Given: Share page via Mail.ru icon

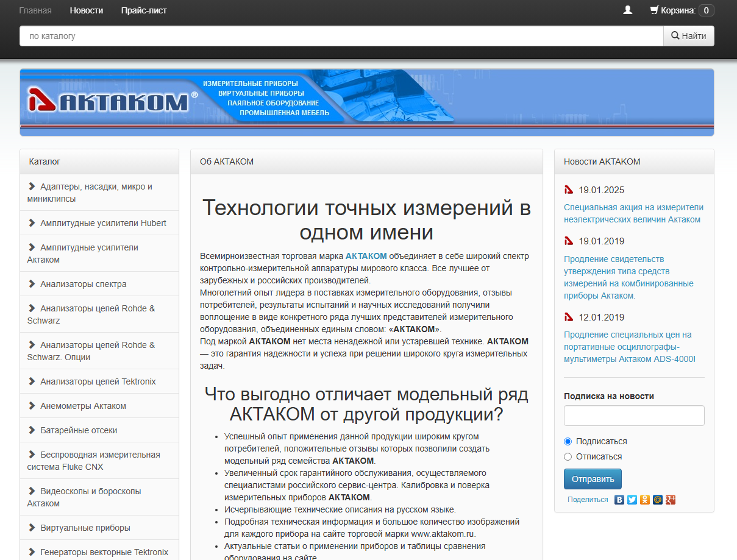Looking at the screenshot, I should coord(658,500).
